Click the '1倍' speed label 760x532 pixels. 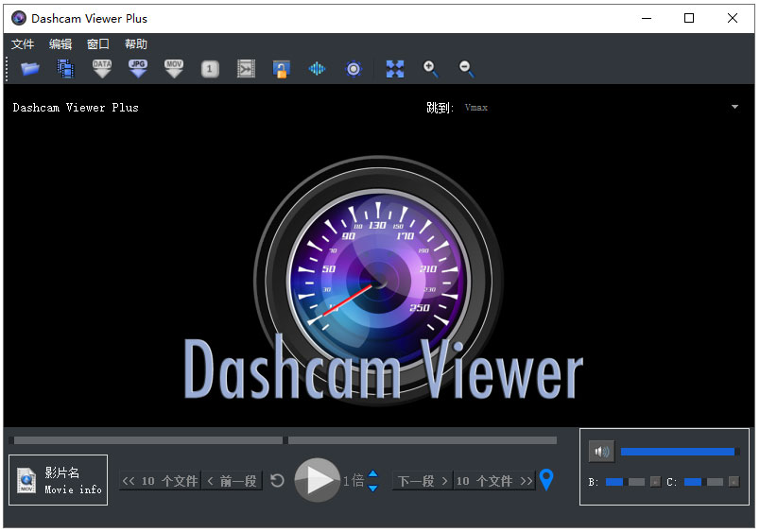354,481
